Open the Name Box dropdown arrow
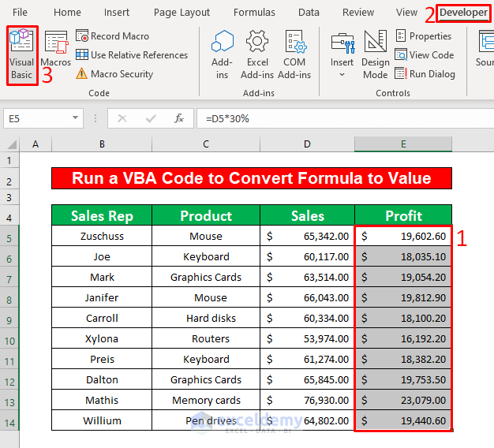Viewport: 494px width, 448px height. pos(77,118)
